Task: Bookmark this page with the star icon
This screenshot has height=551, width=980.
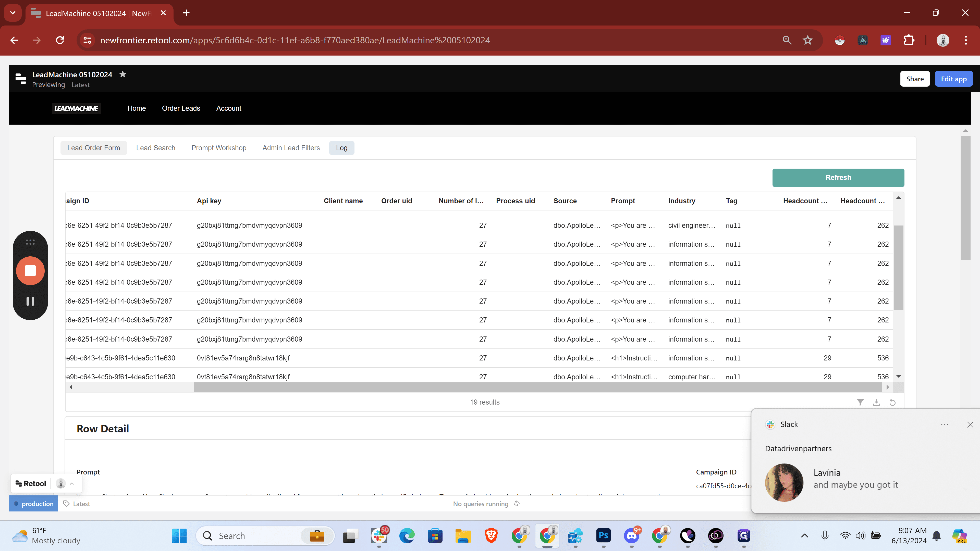Action: tap(808, 40)
